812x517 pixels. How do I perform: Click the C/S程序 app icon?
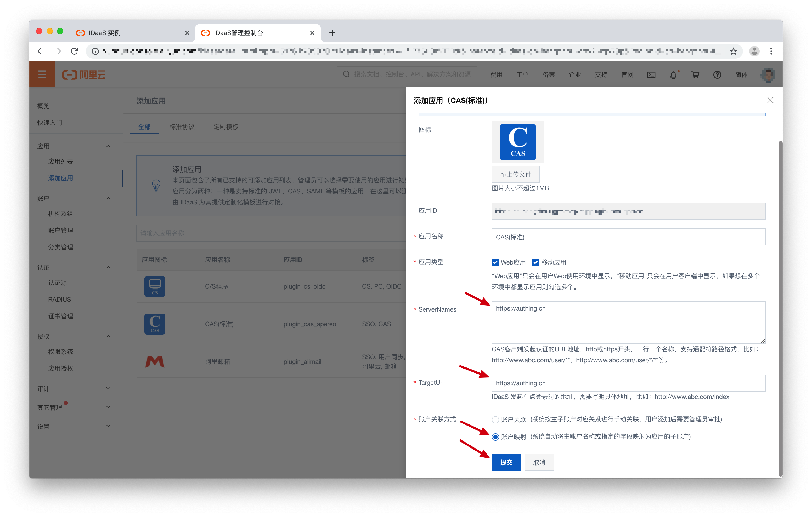tap(155, 286)
